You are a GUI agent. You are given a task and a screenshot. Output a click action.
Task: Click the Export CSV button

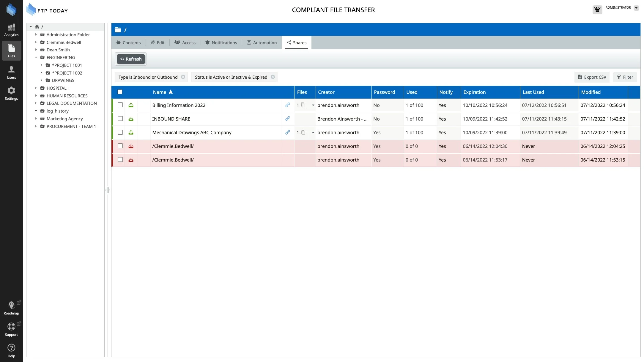(x=592, y=77)
